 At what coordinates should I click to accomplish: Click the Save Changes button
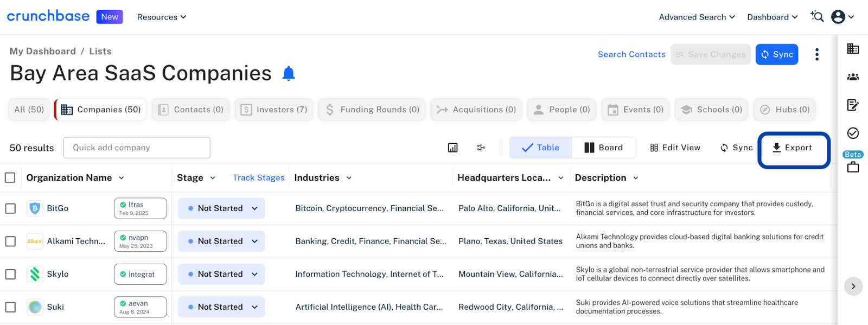711,54
